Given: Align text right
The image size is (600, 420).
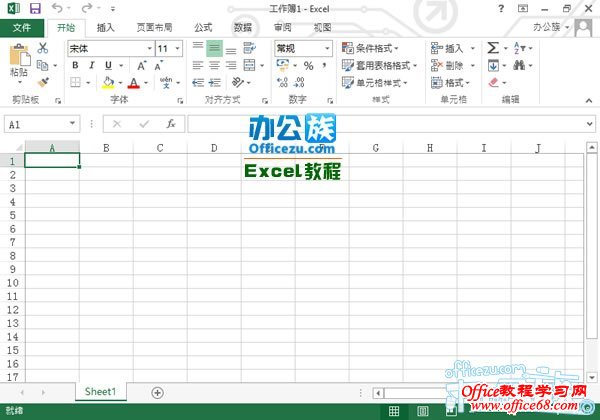Looking at the screenshot, I should click(x=231, y=65).
